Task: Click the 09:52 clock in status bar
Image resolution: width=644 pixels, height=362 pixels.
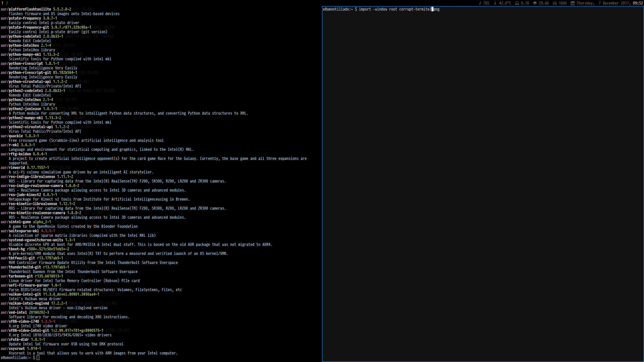Action: [638, 3]
